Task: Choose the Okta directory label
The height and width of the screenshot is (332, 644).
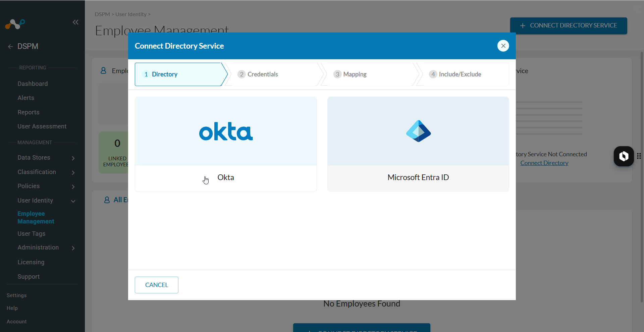Action: [226, 177]
